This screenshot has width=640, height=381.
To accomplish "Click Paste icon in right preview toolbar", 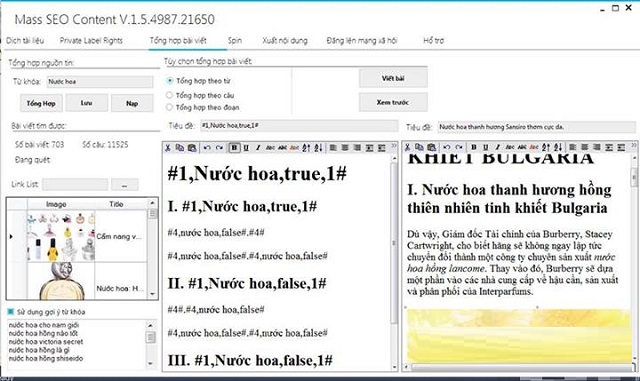I will pos(431,147).
